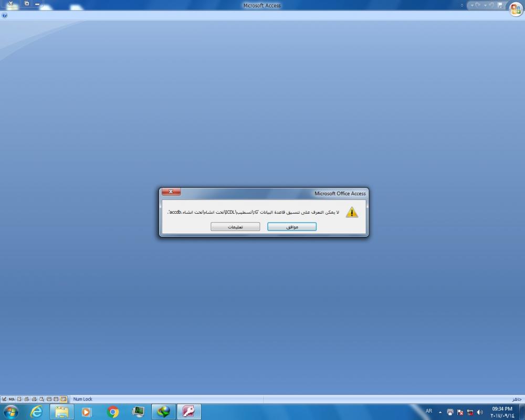This screenshot has width=525, height=420.
Task: Open the Microsoft Access help icon
Action: click(x=4, y=15)
